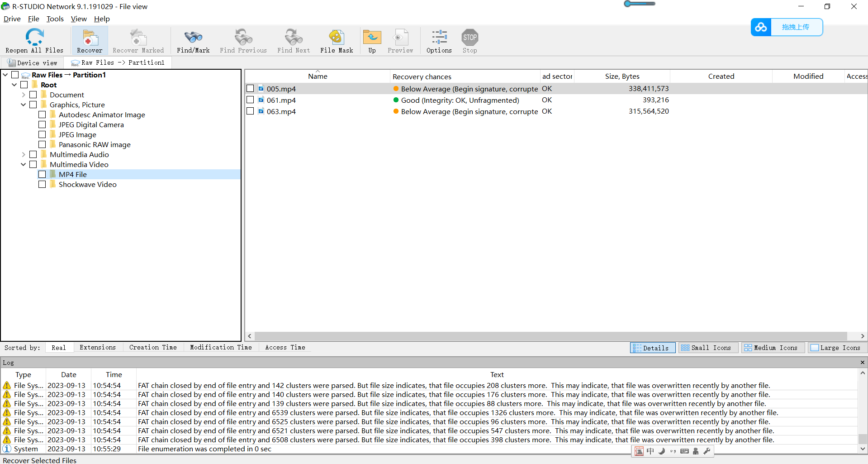
Task: Collapse the Multimedia Video tree node
Action: coord(24,164)
